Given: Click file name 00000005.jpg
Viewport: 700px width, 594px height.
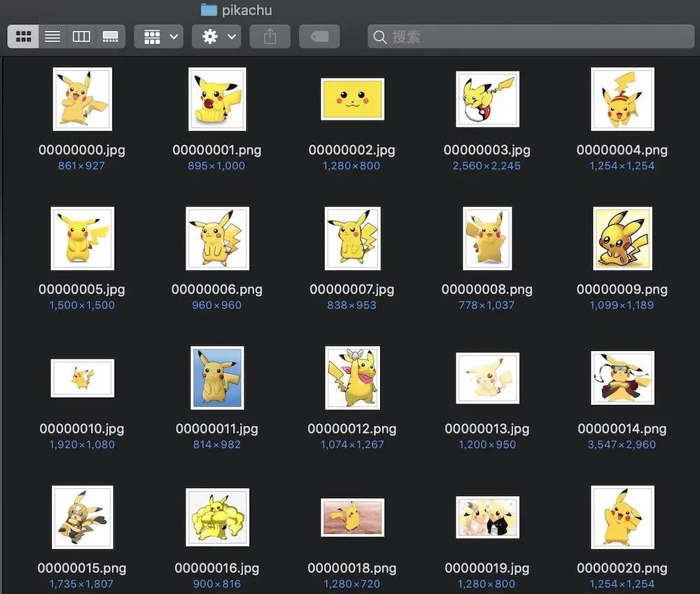Looking at the screenshot, I should point(82,289).
